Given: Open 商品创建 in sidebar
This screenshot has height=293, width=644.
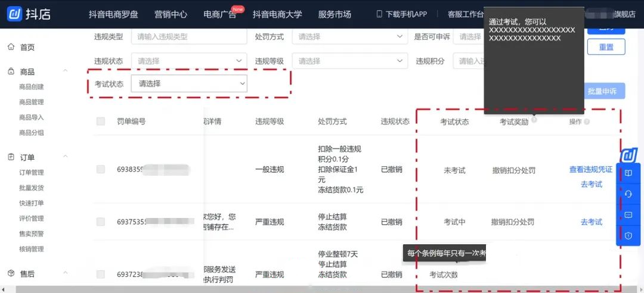Looking at the screenshot, I should (31, 87).
